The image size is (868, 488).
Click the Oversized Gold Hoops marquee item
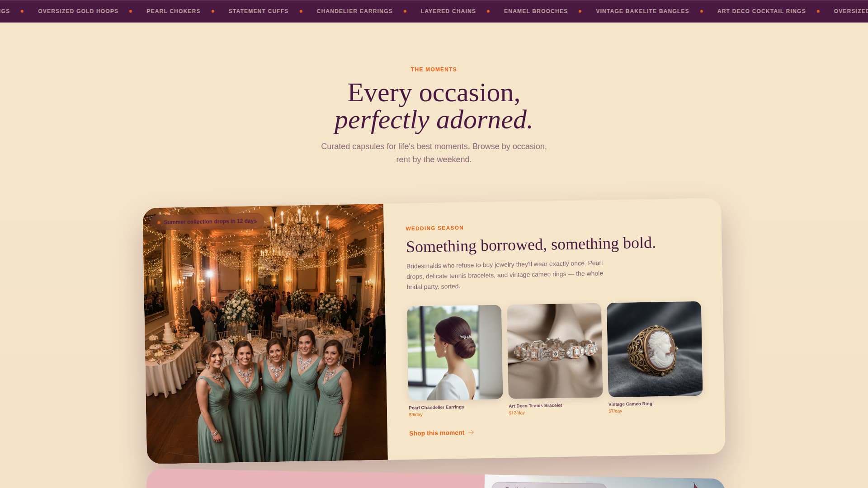coord(78,11)
